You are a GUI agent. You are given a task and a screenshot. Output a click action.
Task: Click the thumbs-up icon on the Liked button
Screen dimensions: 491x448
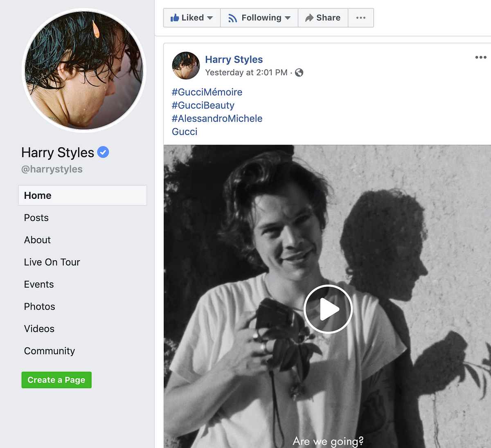tap(175, 18)
